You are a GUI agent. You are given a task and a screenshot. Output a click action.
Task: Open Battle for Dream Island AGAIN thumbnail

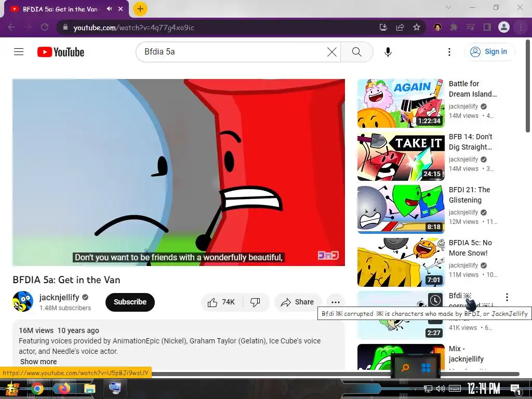point(401,103)
